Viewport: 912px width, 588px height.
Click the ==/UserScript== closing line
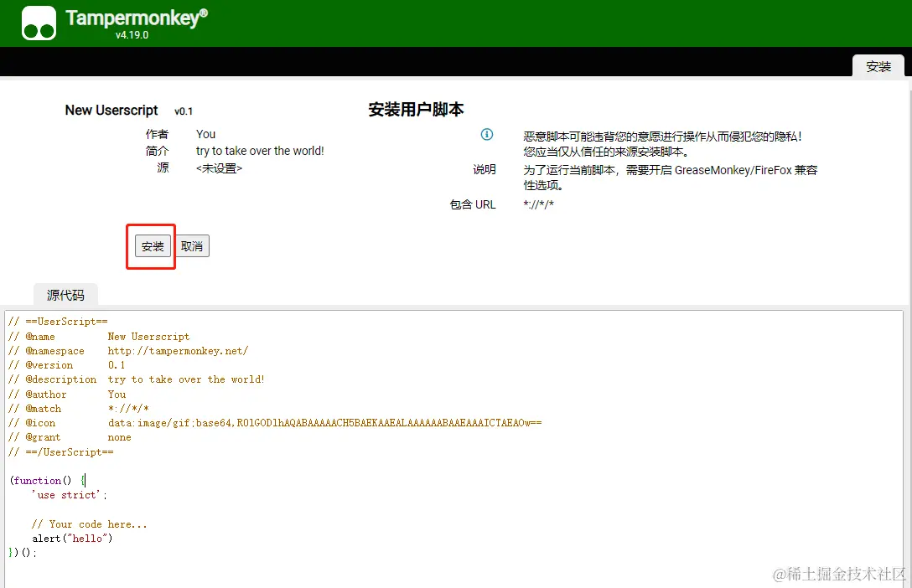[61, 452]
